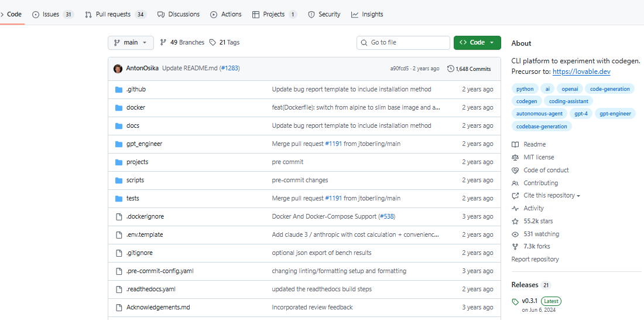View the 49 Branches link

(x=182, y=42)
